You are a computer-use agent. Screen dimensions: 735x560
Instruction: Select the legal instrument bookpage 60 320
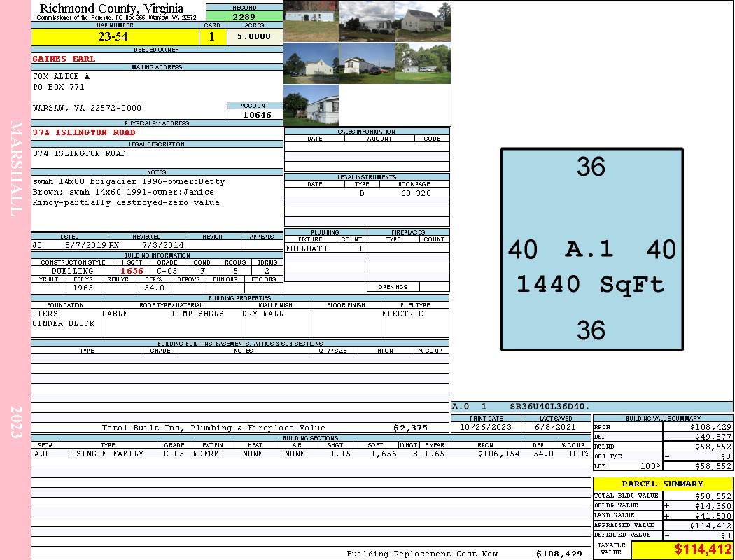coord(415,192)
